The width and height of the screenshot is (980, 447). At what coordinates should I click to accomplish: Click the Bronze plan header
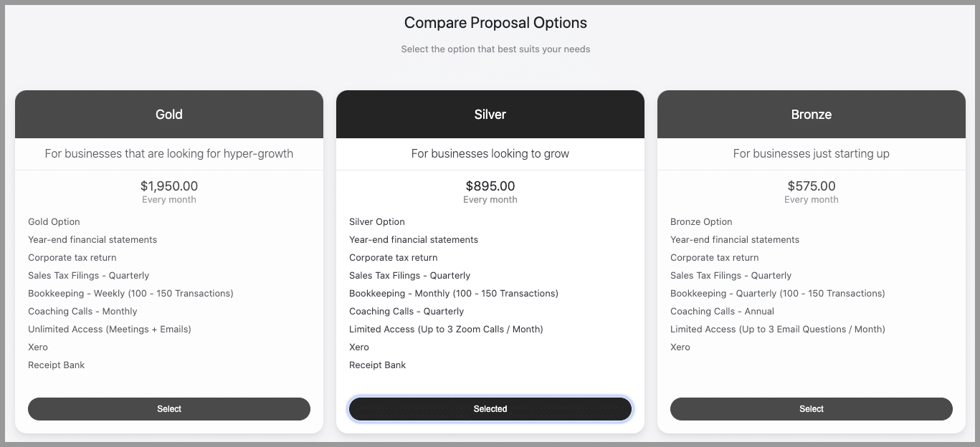coord(812,115)
